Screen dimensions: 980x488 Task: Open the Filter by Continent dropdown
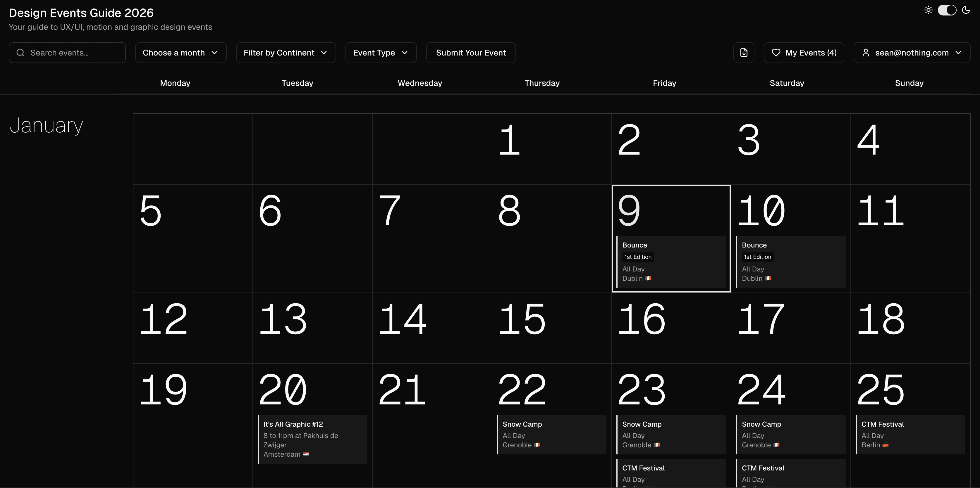coord(286,52)
